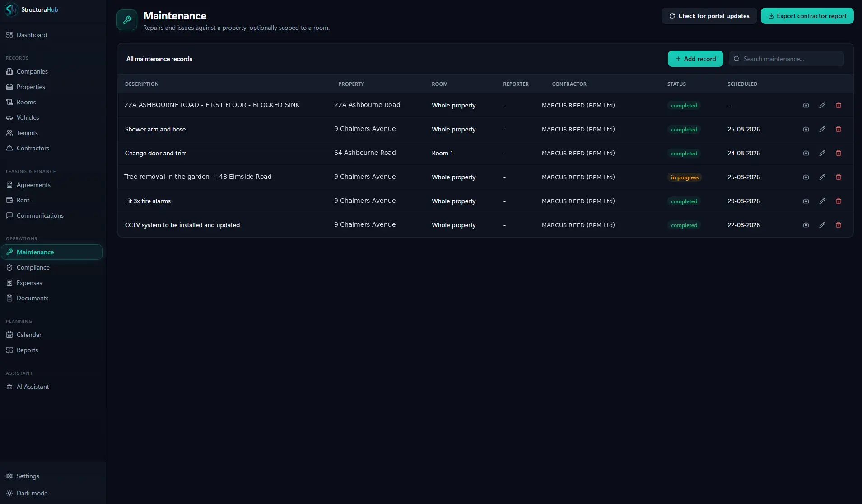Edit the Tree removal in the garden record
Image resolution: width=862 pixels, height=504 pixels.
(x=822, y=177)
